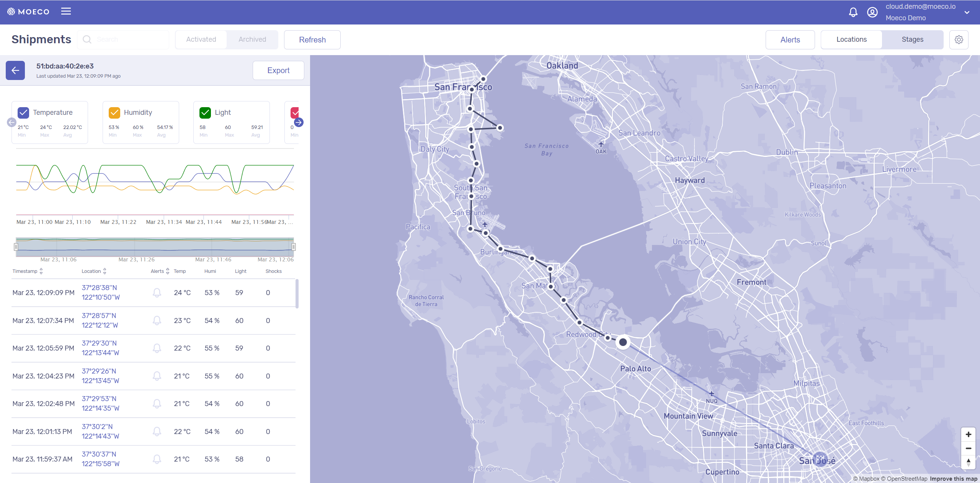The width and height of the screenshot is (980, 483).
Task: Expand the account dropdown chevron
Action: 967,12
